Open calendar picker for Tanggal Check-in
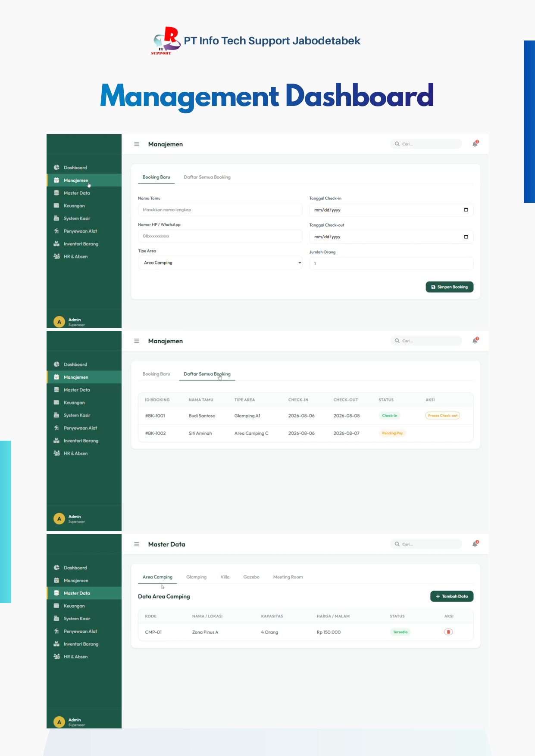Image resolution: width=535 pixels, height=756 pixels. pos(466,210)
